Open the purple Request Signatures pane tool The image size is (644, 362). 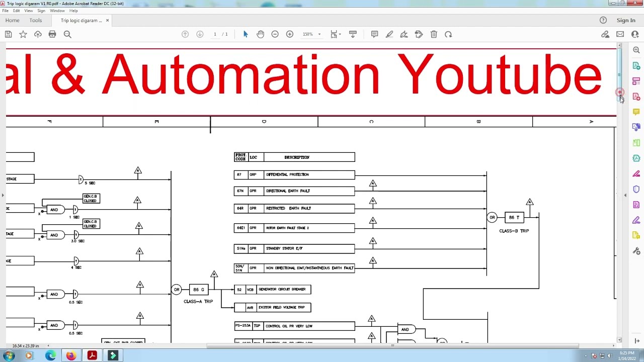(636, 220)
